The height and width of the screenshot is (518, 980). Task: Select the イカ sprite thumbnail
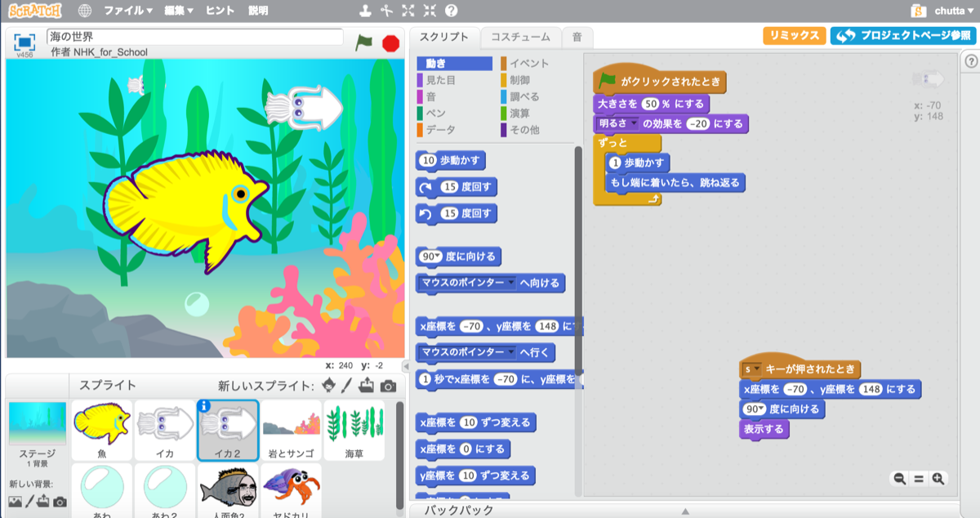pos(165,430)
